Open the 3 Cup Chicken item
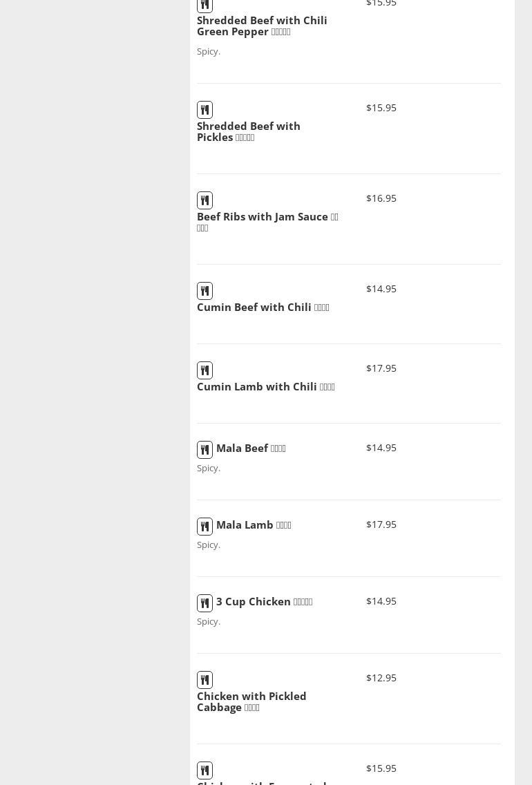 point(263,601)
